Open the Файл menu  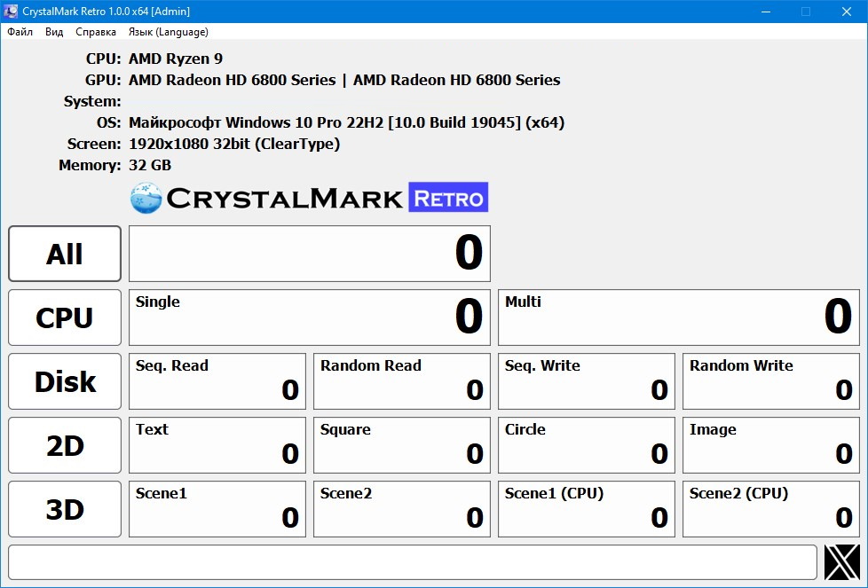(20, 31)
